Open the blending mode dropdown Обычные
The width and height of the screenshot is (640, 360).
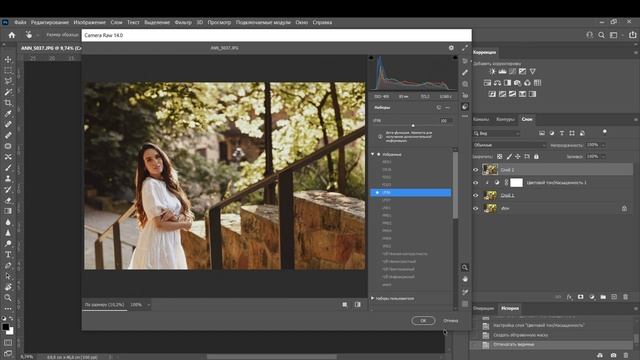pyautogui.click(x=509, y=145)
